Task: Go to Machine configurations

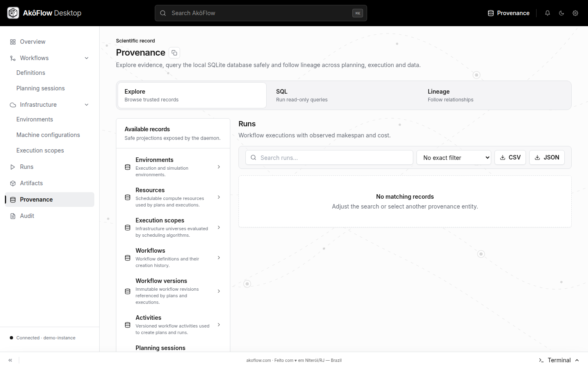Action: coord(48,135)
